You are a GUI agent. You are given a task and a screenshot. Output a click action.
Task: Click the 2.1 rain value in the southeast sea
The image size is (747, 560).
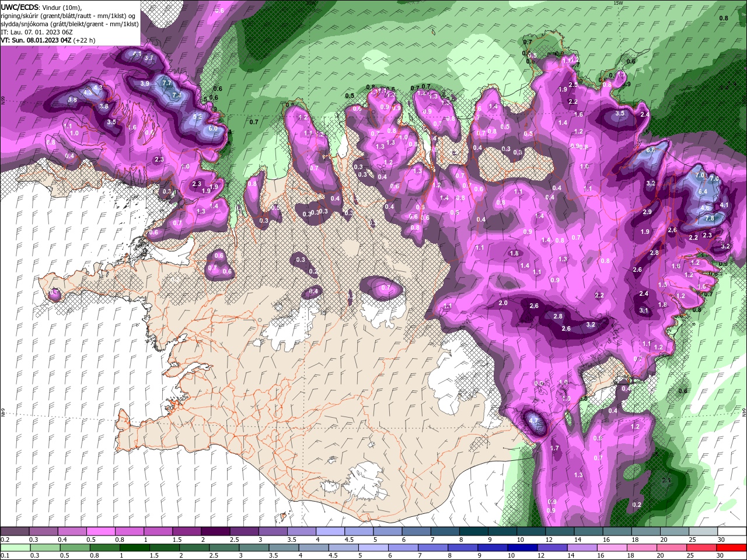pyautogui.click(x=666, y=480)
